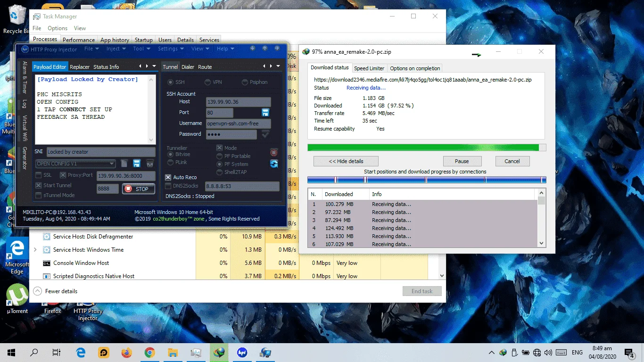This screenshot has height=362, width=644.
Task: Click the password checkmark icon
Action: (x=265, y=134)
